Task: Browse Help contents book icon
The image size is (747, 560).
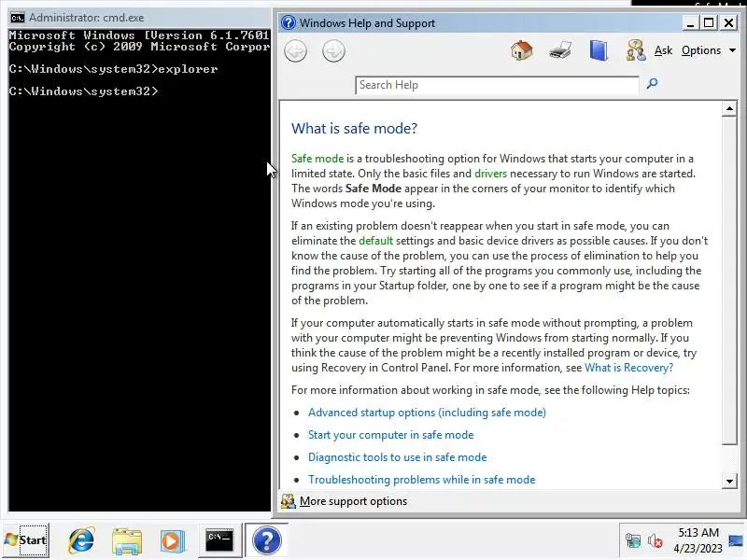Action: click(x=599, y=50)
